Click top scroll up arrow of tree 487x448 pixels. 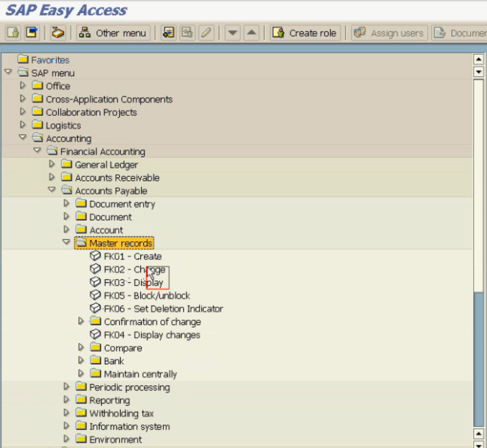coord(479,59)
